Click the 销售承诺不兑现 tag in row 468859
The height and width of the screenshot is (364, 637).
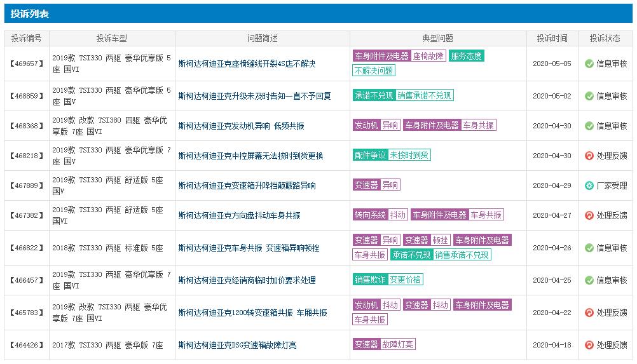pyautogui.click(x=424, y=95)
